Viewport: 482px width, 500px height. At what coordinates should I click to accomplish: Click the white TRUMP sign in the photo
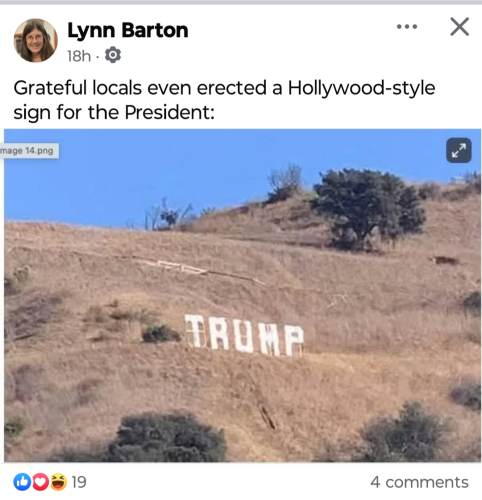tap(244, 335)
